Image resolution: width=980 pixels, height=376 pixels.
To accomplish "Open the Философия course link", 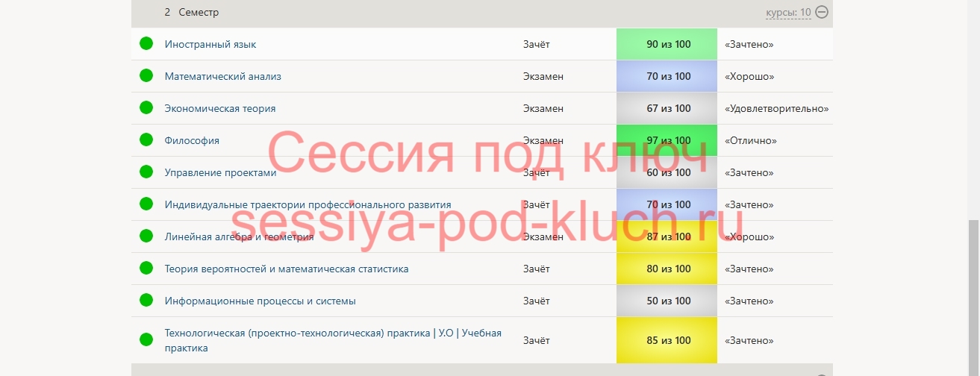I will pyautogui.click(x=192, y=140).
